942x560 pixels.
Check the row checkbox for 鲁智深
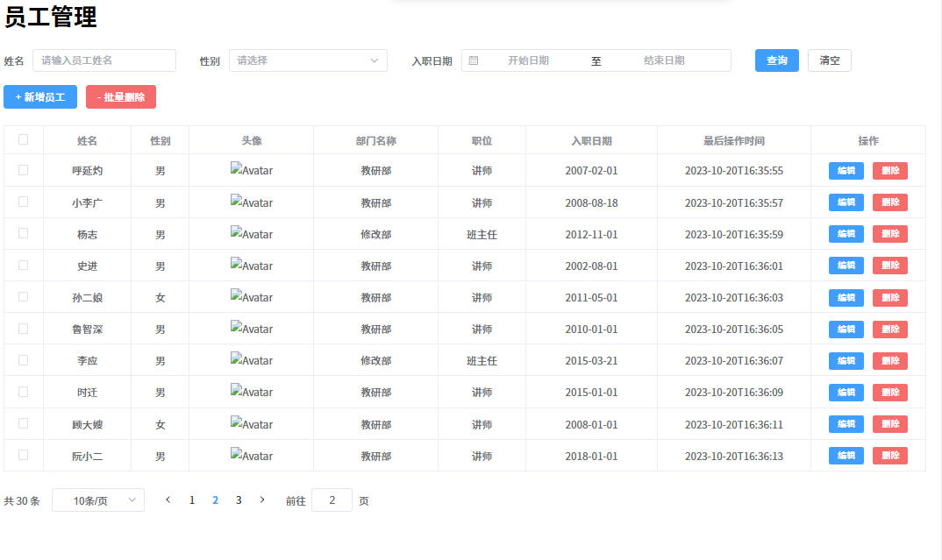24,329
